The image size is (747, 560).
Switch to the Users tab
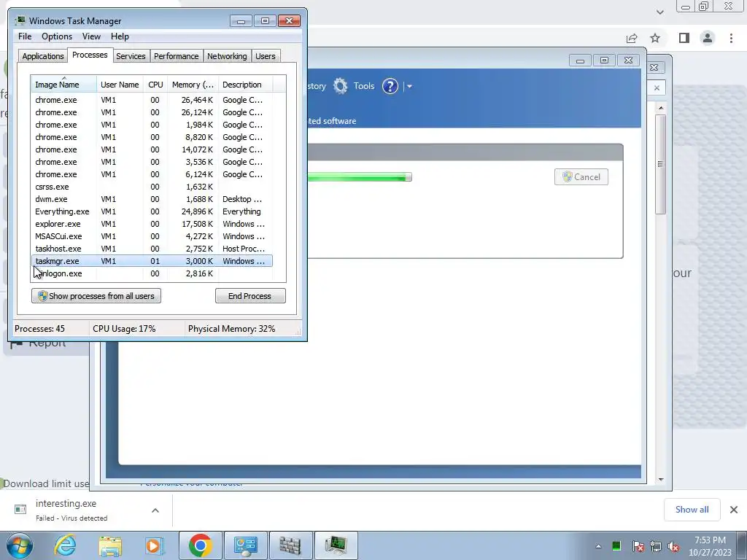pos(266,56)
